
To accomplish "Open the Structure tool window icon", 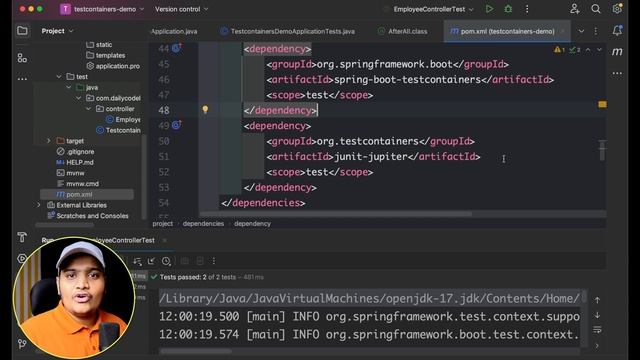I will pos(22,58).
